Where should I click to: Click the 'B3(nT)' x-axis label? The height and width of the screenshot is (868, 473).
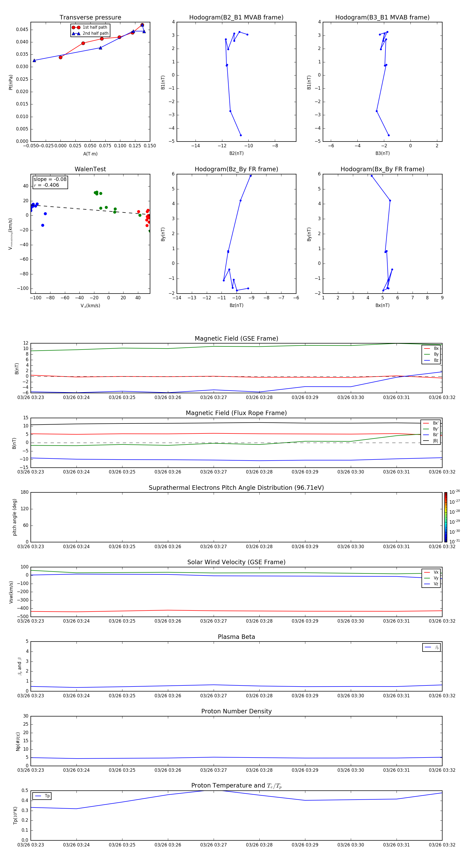[382, 153]
